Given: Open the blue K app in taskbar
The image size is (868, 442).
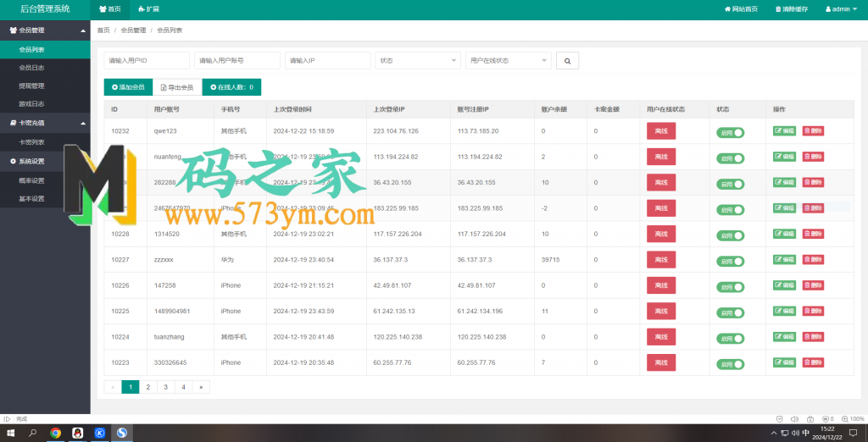Looking at the screenshot, I should click(100, 434).
